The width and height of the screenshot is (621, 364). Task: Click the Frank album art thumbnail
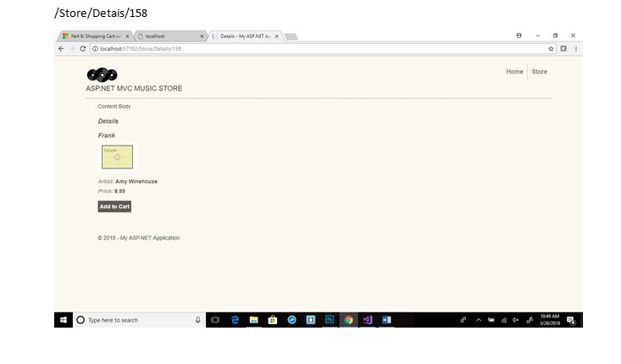pos(117,157)
